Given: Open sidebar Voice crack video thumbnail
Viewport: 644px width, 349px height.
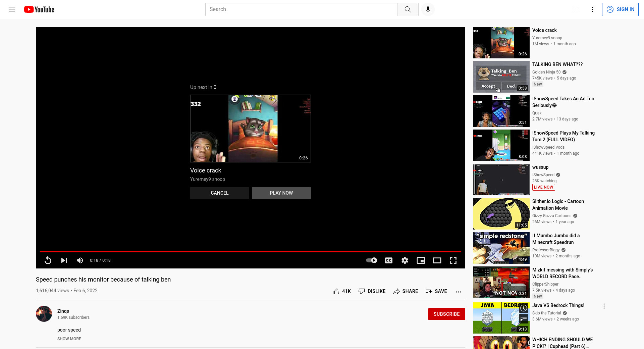Looking at the screenshot, I should pyautogui.click(x=501, y=43).
